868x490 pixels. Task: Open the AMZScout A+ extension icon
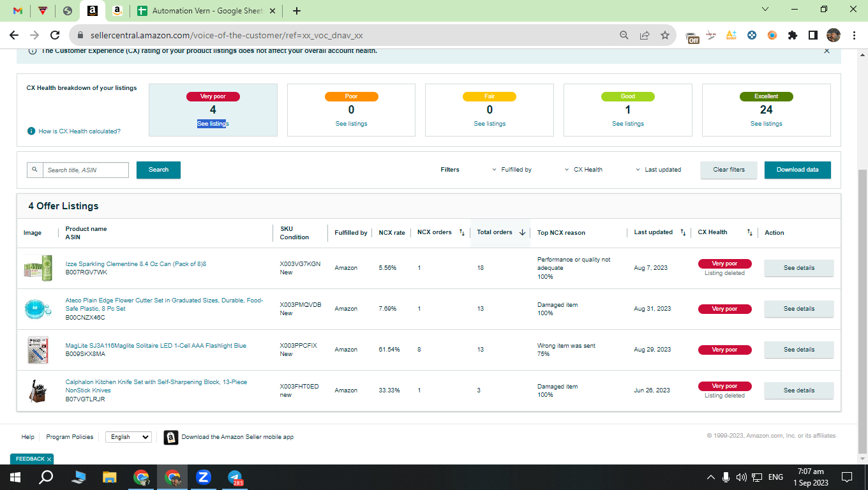click(x=731, y=36)
